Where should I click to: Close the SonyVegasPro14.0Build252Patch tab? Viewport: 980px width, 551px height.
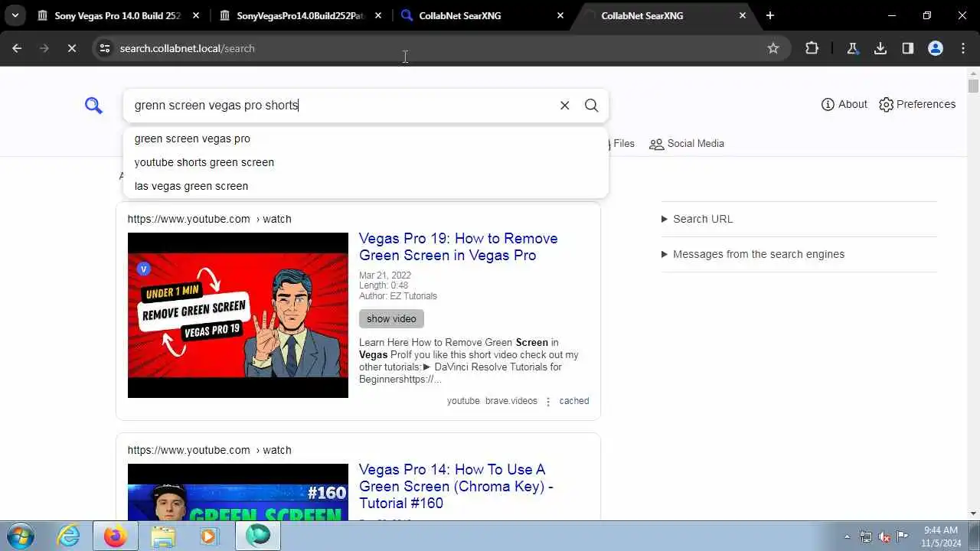(378, 15)
